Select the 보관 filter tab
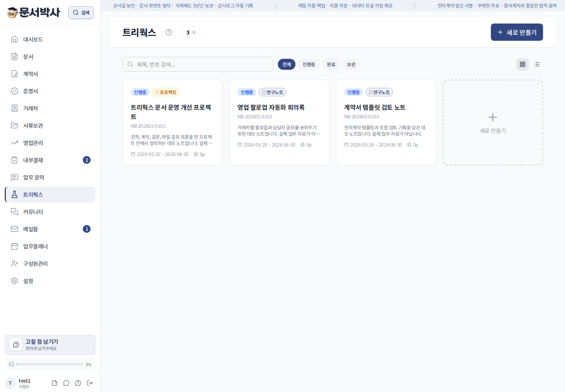 (351, 64)
